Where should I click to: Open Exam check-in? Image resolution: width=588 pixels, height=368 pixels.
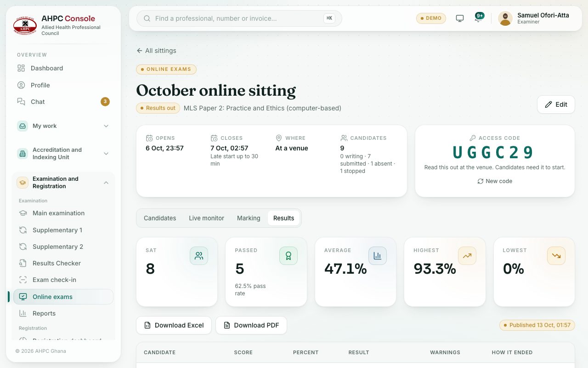coord(63,280)
